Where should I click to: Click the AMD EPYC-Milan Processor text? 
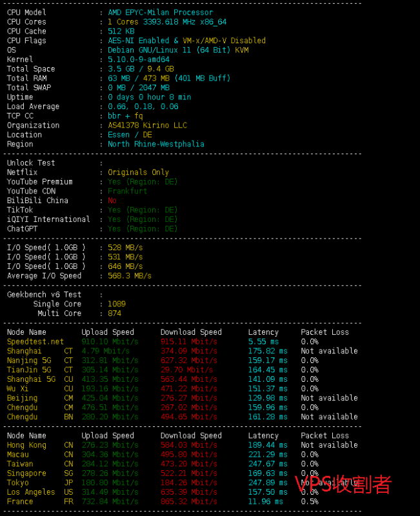(x=160, y=12)
